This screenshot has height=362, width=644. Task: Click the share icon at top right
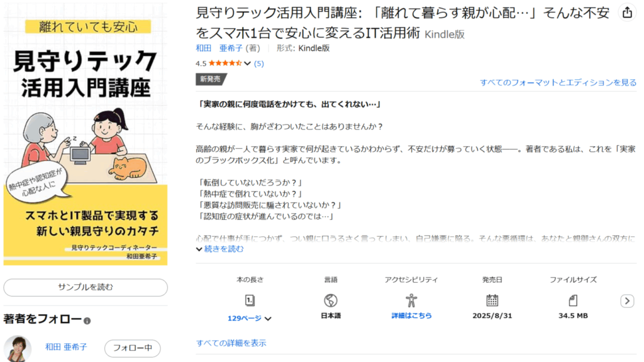627,13
